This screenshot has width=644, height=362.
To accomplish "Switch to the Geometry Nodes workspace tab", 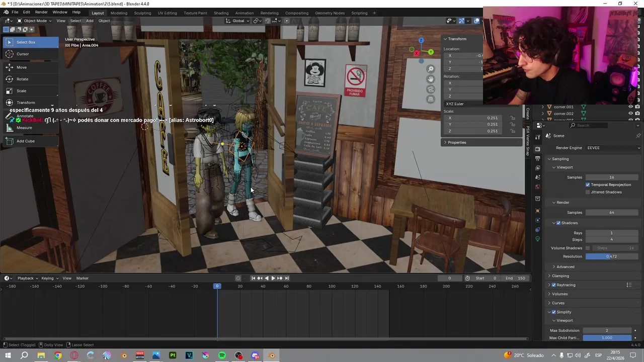I will [330, 13].
